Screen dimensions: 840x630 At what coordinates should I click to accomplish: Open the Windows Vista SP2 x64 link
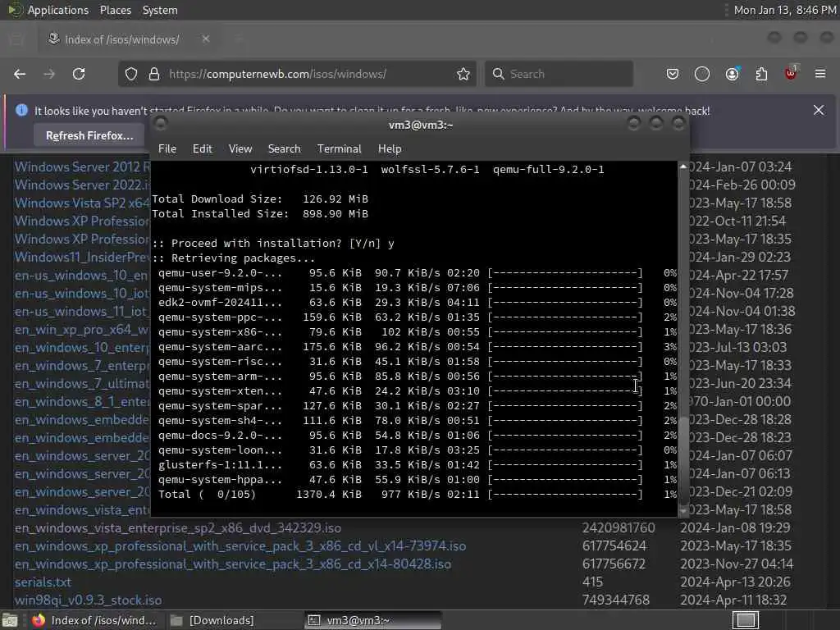click(82, 203)
